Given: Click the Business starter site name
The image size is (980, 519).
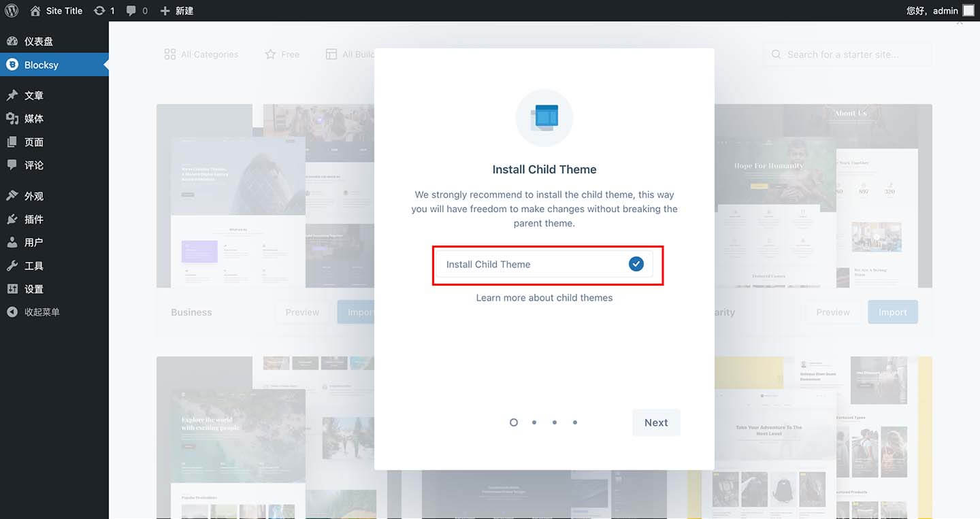Looking at the screenshot, I should 191,312.
